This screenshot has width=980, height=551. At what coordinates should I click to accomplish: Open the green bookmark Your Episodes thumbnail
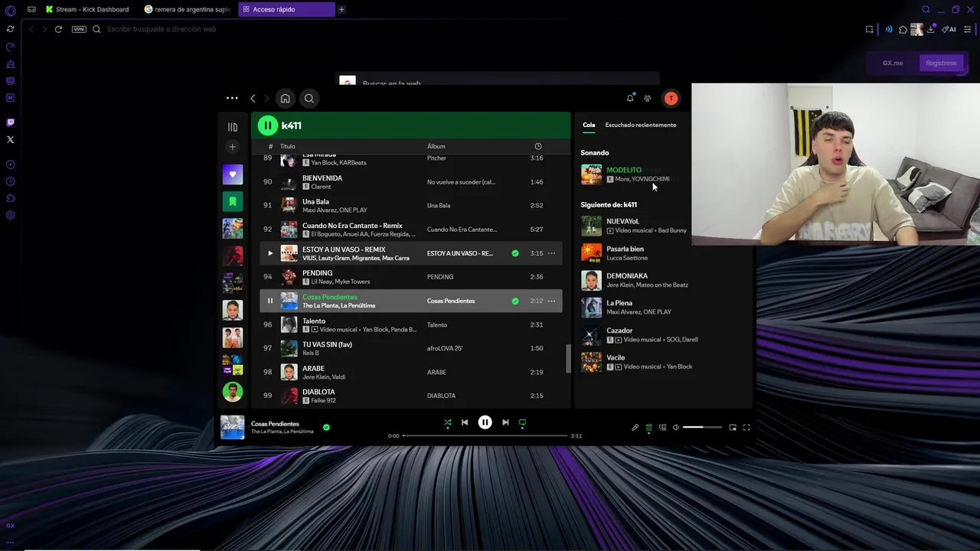[233, 201]
